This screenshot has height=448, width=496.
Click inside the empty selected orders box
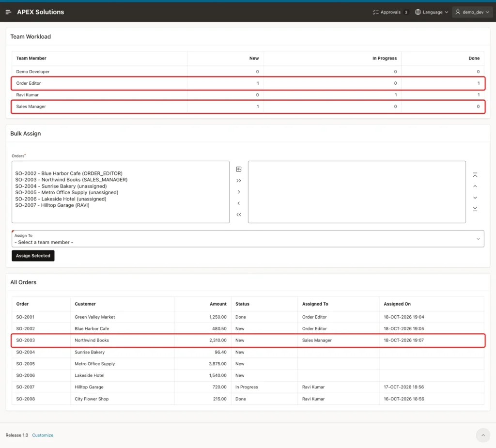click(357, 192)
